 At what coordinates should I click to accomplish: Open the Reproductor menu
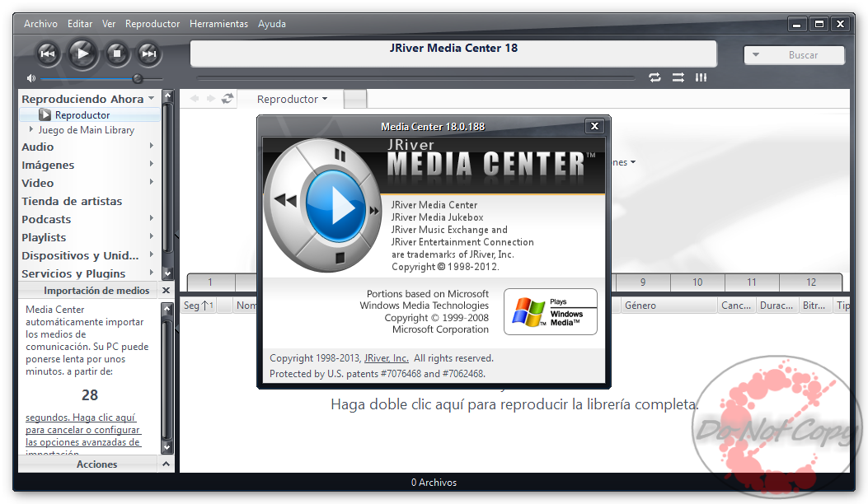tap(152, 24)
